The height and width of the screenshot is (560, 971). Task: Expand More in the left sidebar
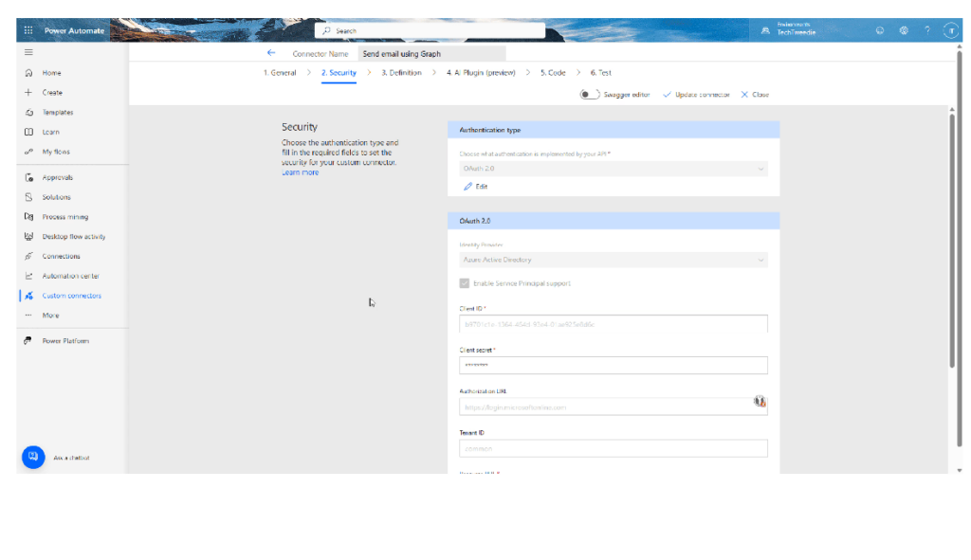[x=49, y=316]
